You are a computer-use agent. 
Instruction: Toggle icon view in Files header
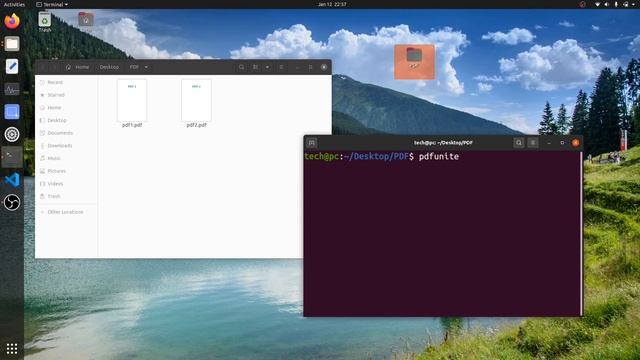256,67
